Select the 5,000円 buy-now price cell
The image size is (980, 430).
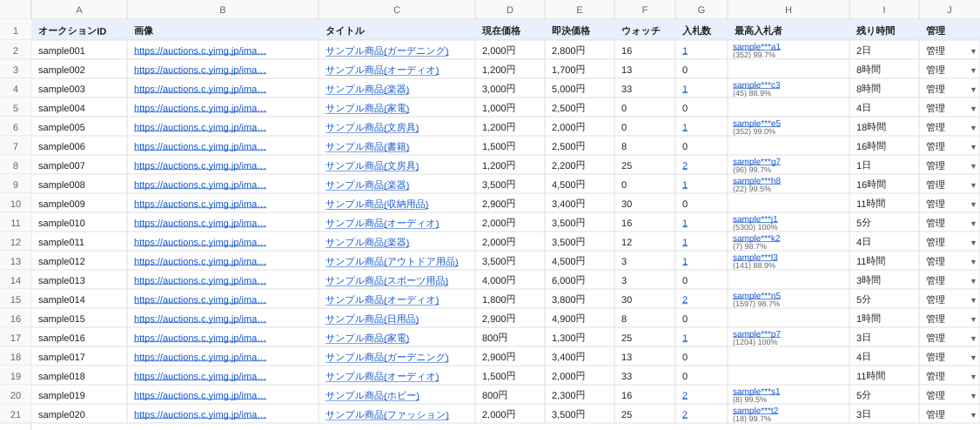click(580, 89)
